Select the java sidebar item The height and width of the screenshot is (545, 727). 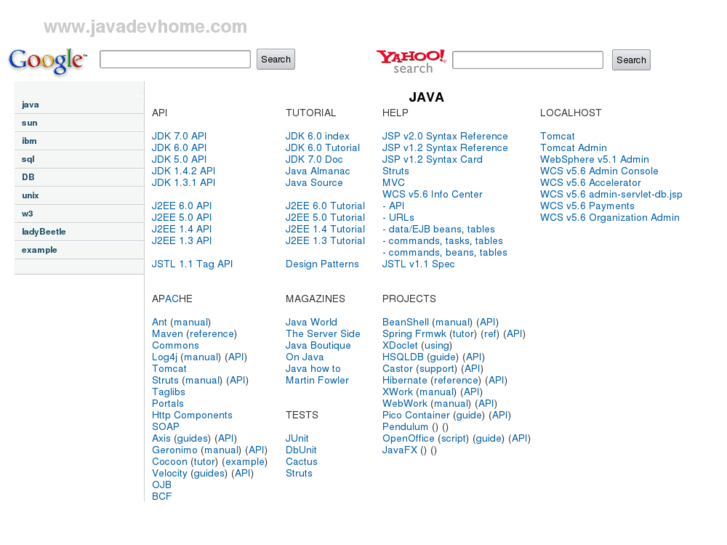pyautogui.click(x=79, y=105)
